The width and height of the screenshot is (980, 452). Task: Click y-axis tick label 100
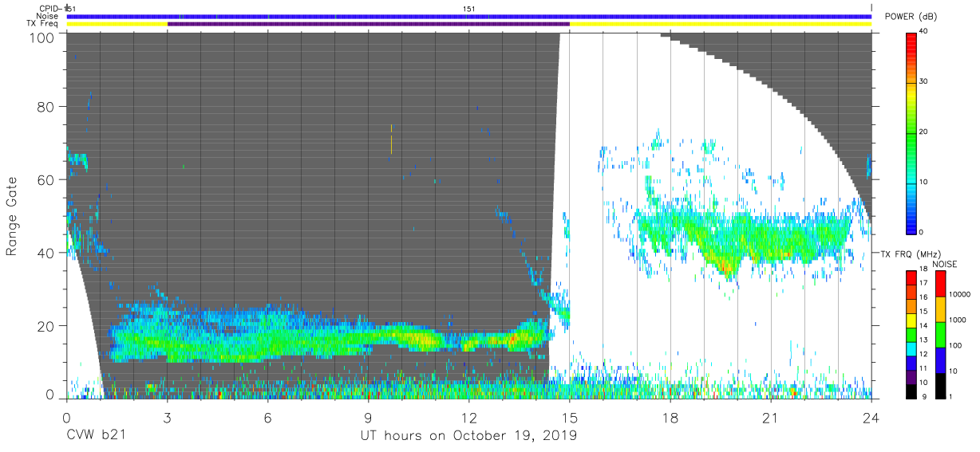tap(41, 37)
